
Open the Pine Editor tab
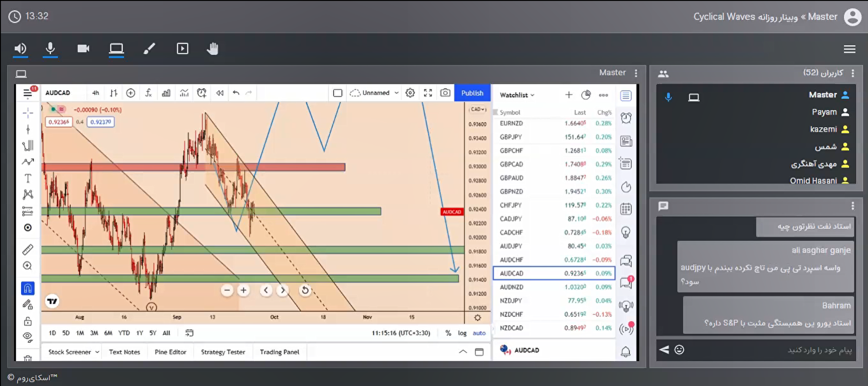point(170,352)
